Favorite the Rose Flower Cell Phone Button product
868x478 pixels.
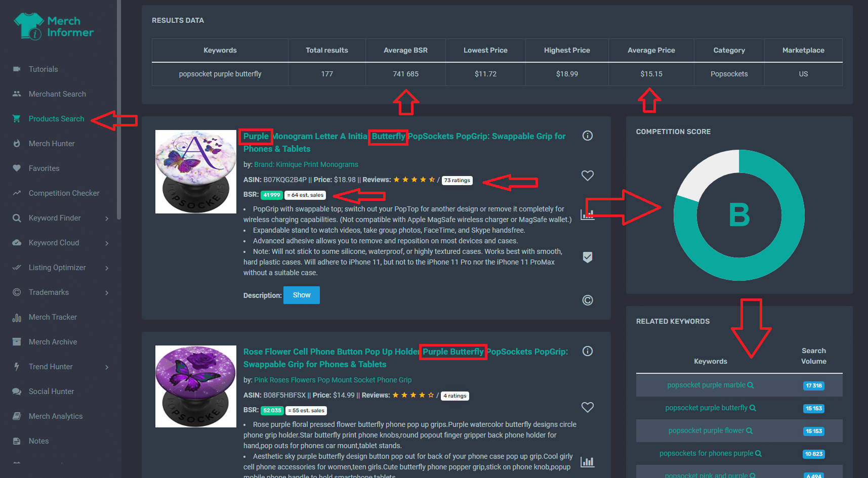pos(588,407)
